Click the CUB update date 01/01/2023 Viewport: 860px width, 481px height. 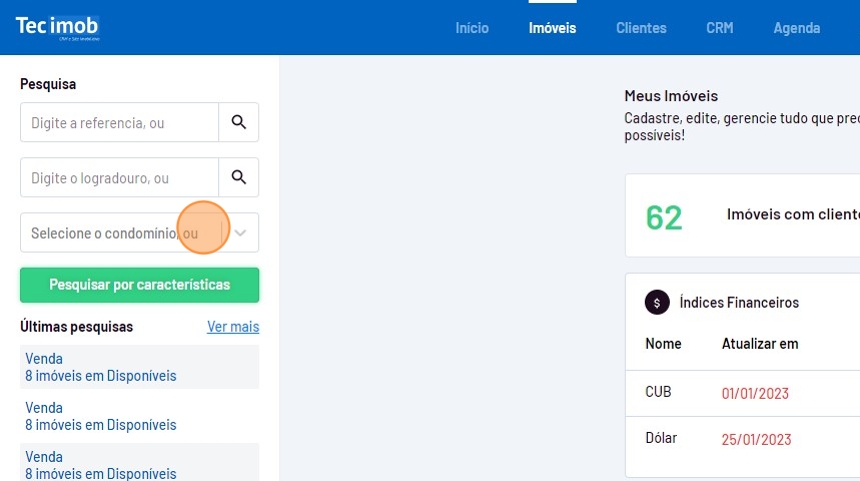(755, 393)
